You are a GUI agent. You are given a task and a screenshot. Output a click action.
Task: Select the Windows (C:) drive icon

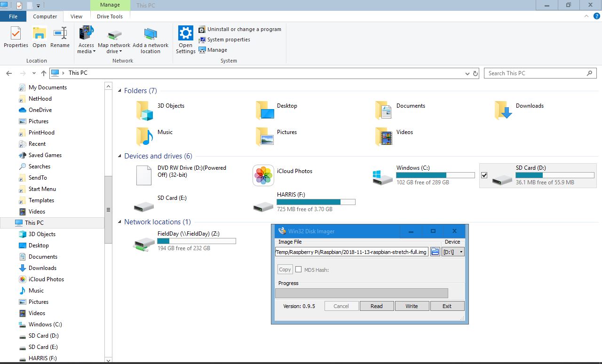[382, 177]
